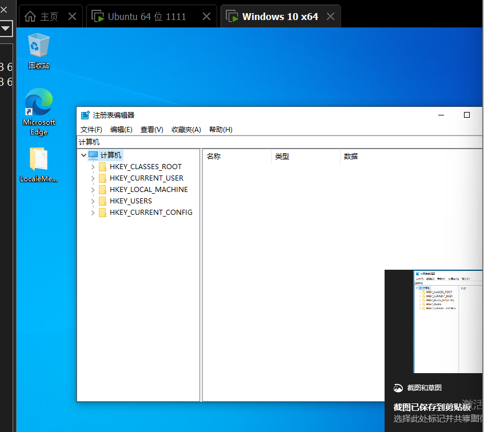The width and height of the screenshot is (504, 432).
Task: Switch to the Windows 10 x64 tab
Action: pyautogui.click(x=280, y=17)
